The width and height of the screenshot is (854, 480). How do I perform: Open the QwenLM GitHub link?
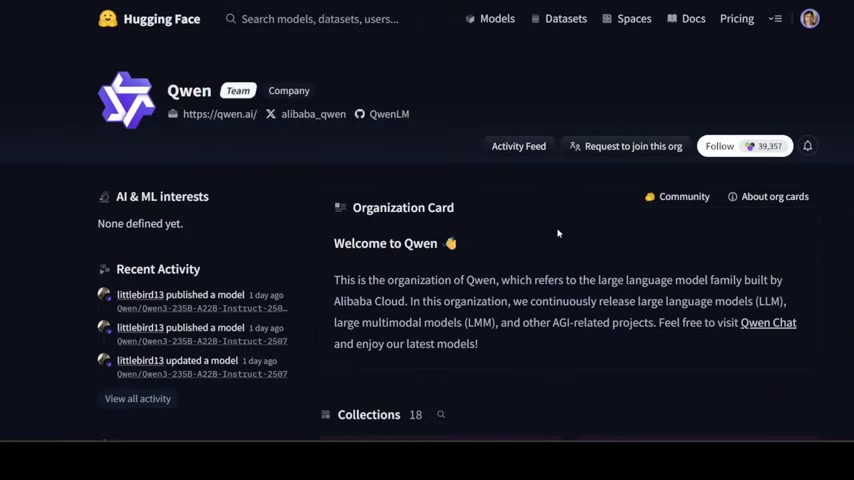coord(382,114)
